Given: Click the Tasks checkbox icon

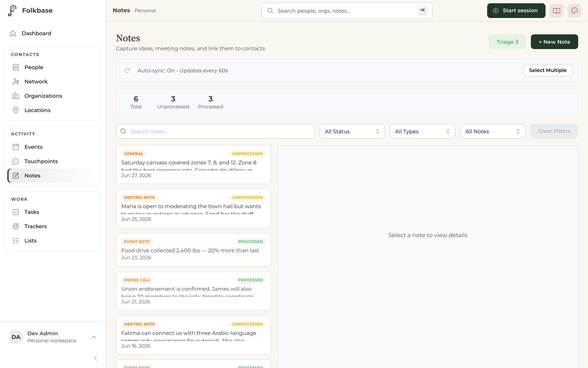Looking at the screenshot, I should point(16,212).
